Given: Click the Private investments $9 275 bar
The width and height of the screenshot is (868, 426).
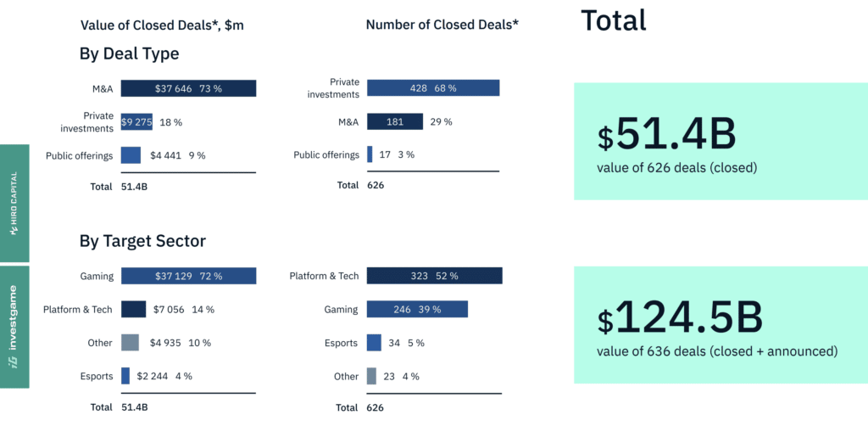Looking at the screenshot, I should pyautogui.click(x=136, y=122).
